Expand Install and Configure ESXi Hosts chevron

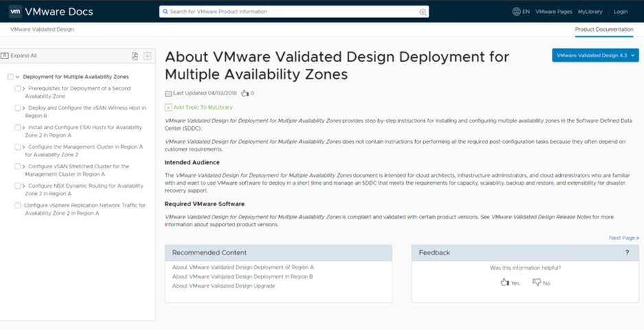[24, 127]
